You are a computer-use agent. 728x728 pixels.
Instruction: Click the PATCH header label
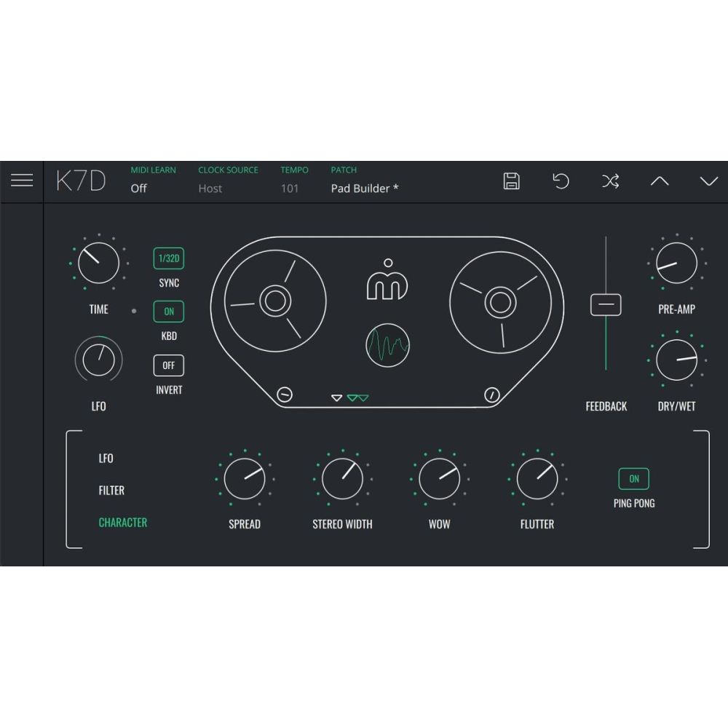pos(344,170)
